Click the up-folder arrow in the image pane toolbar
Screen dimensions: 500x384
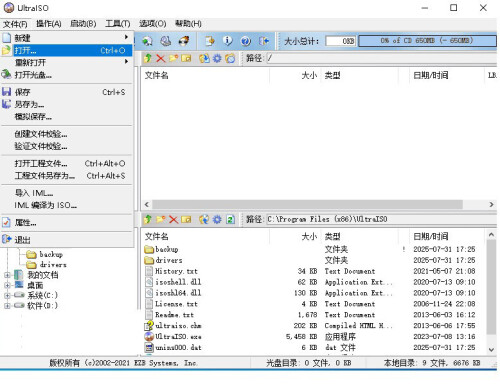(x=148, y=58)
